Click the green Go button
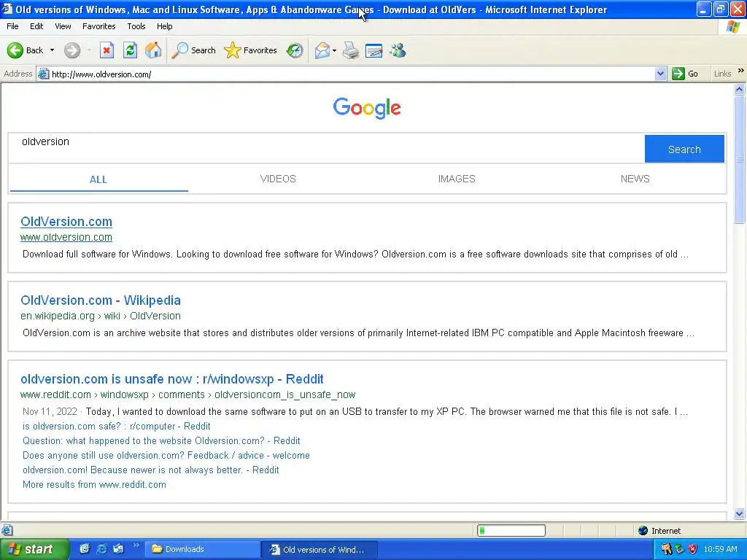Image resolution: width=747 pixels, height=560 pixels. click(x=685, y=74)
